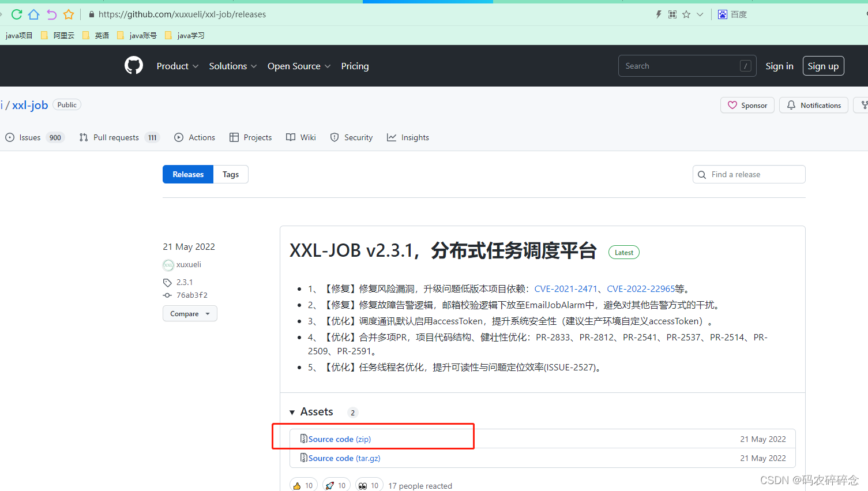Click the Sign up button
Image resolution: width=868 pixels, height=491 pixels.
pyautogui.click(x=823, y=66)
